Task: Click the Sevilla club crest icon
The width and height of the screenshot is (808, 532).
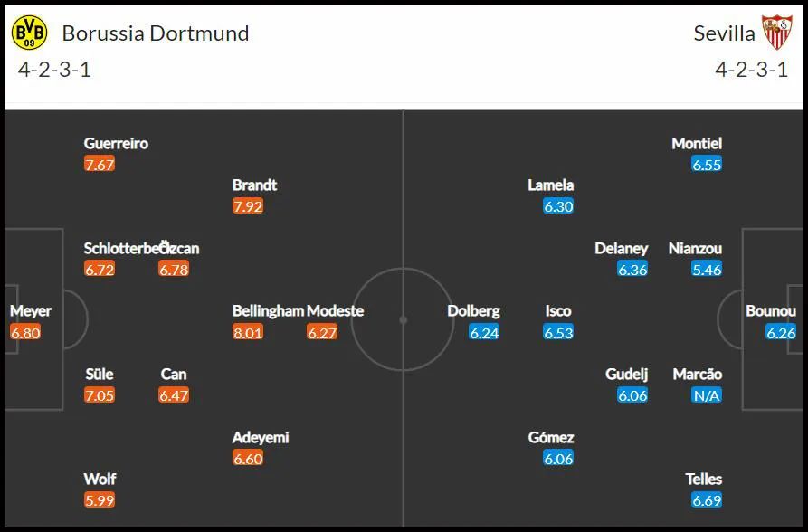Action: [x=777, y=32]
